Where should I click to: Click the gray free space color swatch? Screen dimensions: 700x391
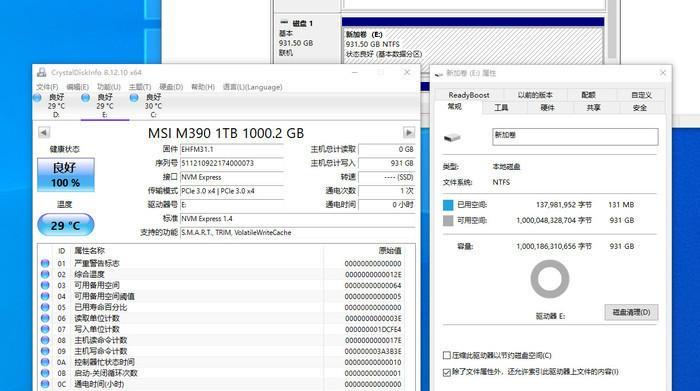click(x=448, y=220)
